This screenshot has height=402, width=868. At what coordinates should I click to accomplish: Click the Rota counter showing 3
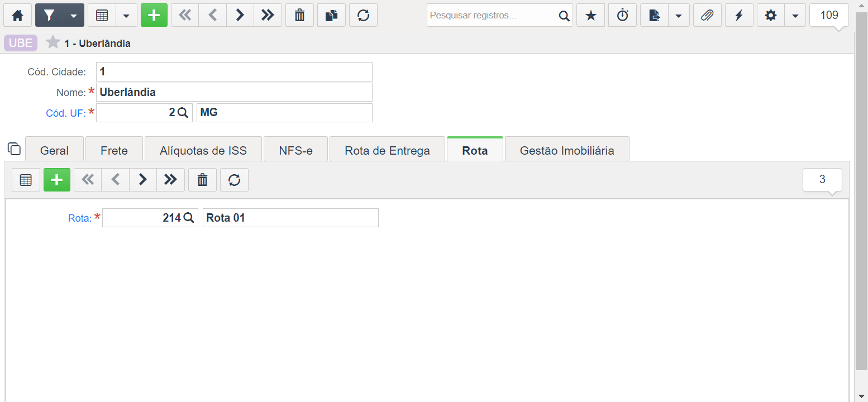pos(822,180)
